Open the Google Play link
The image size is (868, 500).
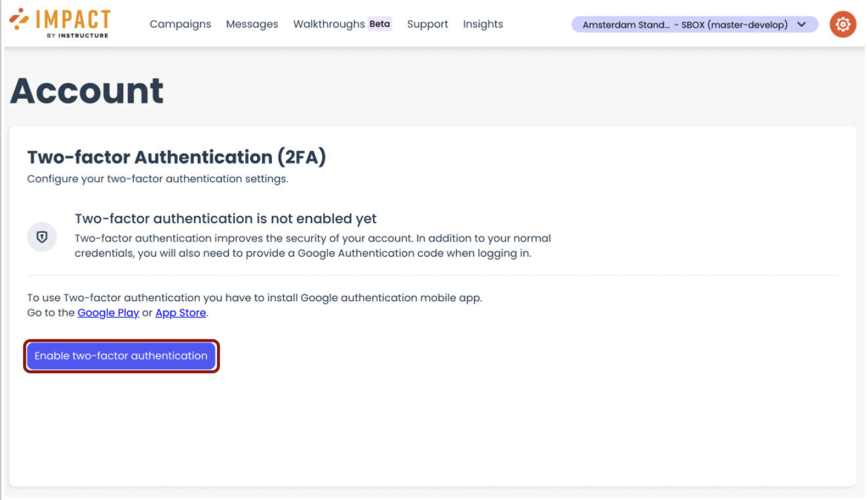[108, 312]
